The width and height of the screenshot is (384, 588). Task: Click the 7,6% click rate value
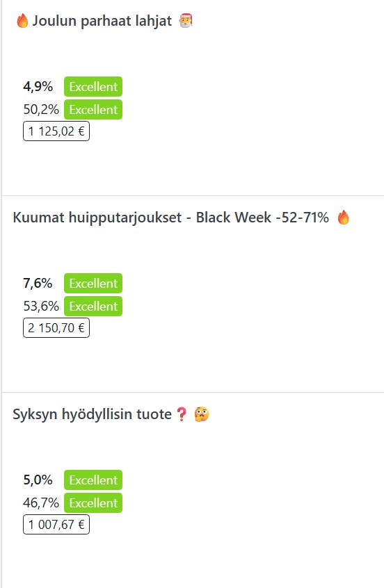pyautogui.click(x=38, y=283)
